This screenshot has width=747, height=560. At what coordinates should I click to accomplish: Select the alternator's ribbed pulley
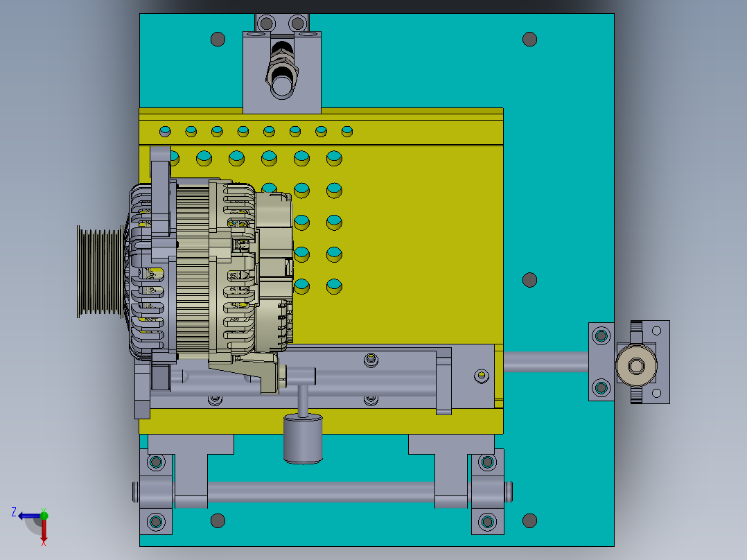point(100,272)
